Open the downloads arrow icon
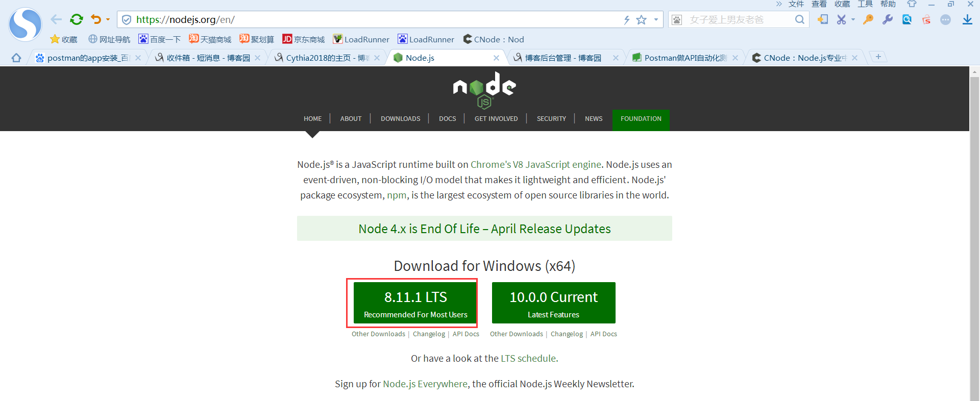 [967, 19]
